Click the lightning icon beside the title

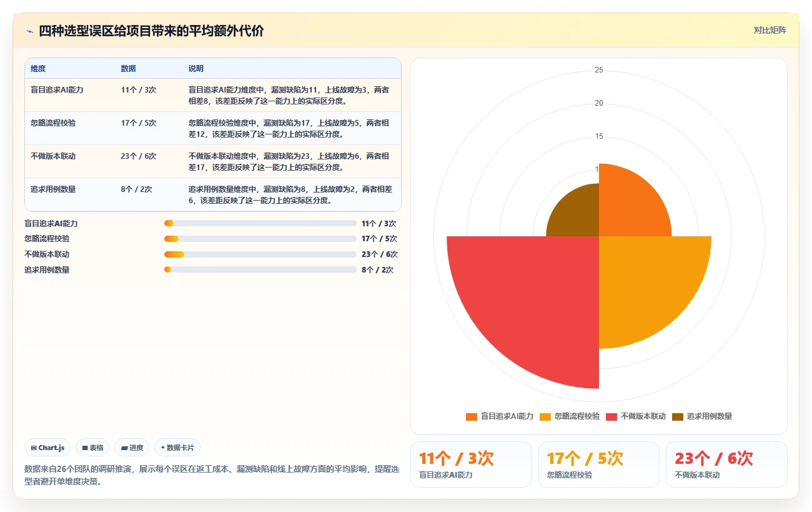coord(30,31)
